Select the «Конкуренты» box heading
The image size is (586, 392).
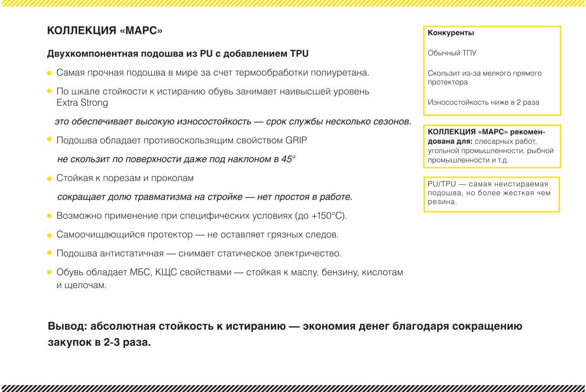point(451,33)
